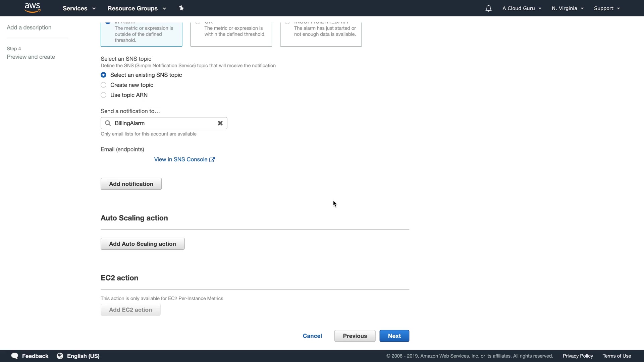This screenshot has height=362, width=644.
Task: Open the N. Virginia region selector
Action: click(x=568, y=8)
